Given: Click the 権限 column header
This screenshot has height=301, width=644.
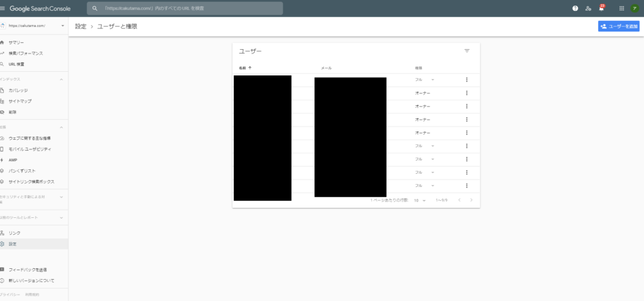Looking at the screenshot, I should coord(418,68).
